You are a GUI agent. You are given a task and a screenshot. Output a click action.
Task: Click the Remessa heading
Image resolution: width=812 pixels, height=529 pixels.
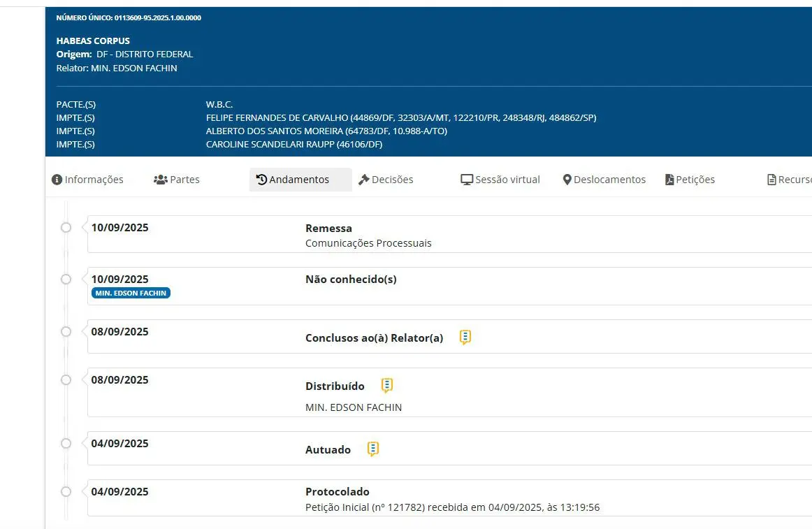click(x=328, y=228)
